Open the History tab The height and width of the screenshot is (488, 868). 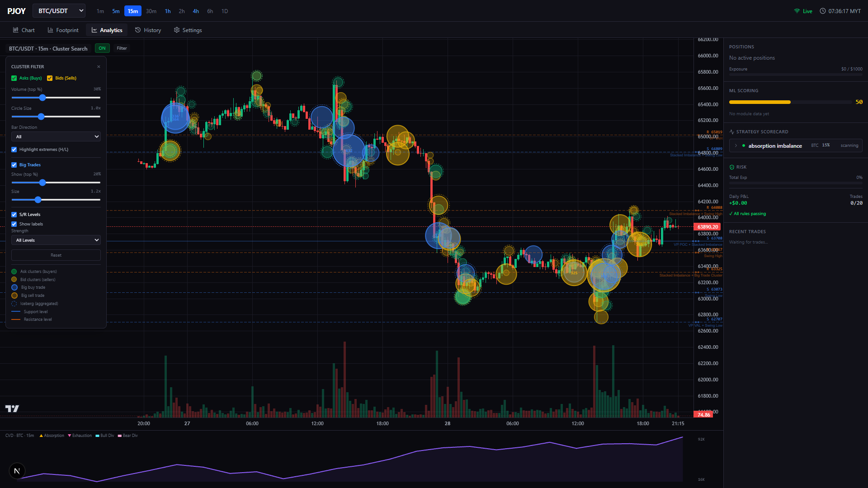(x=148, y=30)
